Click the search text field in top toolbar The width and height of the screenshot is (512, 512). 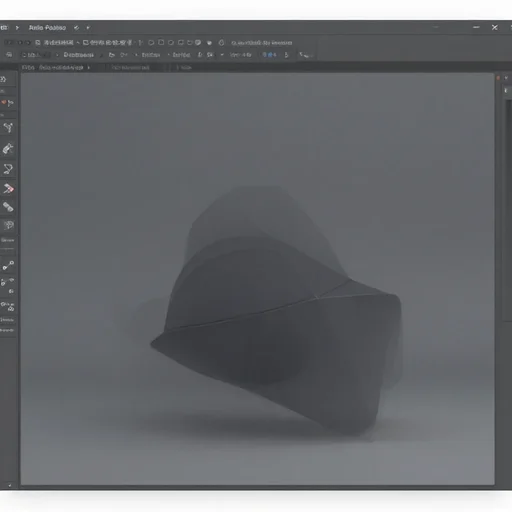click(262, 43)
